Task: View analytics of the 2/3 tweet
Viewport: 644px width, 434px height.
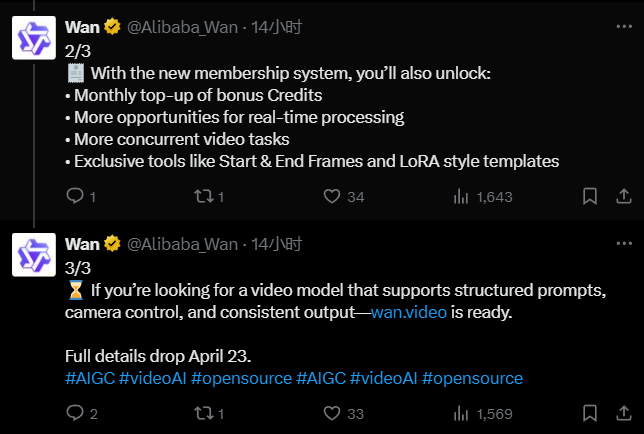Action: click(461, 197)
